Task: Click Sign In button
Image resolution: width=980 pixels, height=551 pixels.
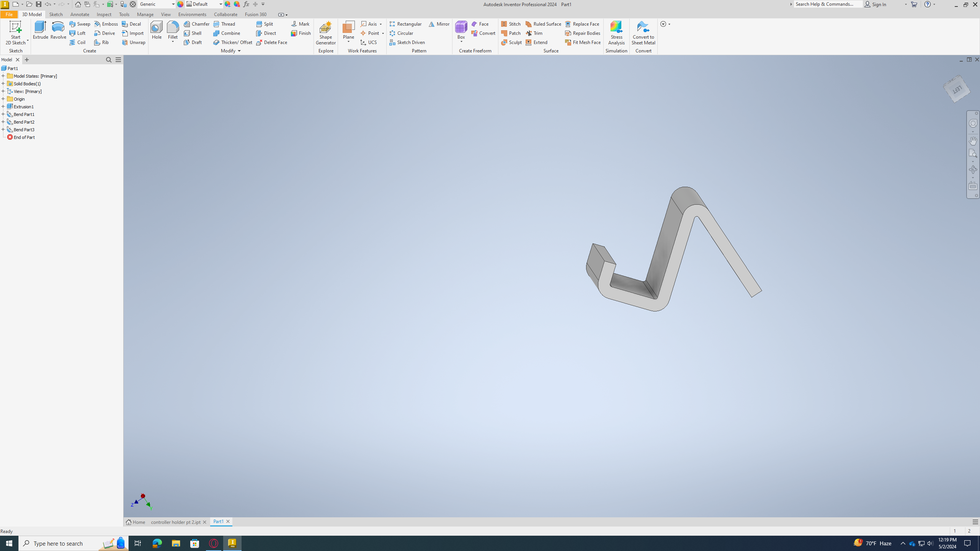Action: (875, 4)
